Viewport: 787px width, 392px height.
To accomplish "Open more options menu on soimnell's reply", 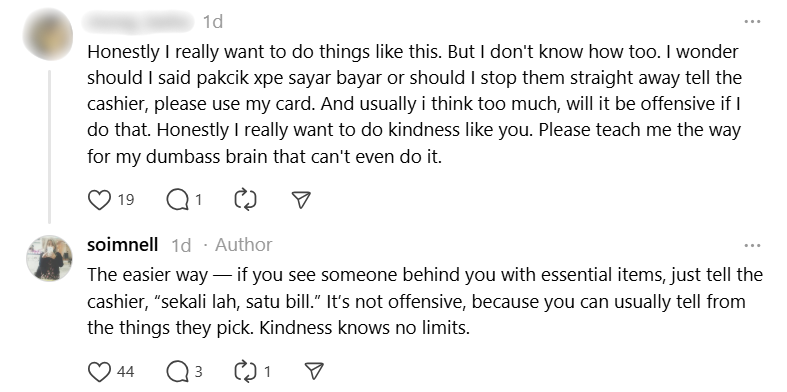I will 752,245.
